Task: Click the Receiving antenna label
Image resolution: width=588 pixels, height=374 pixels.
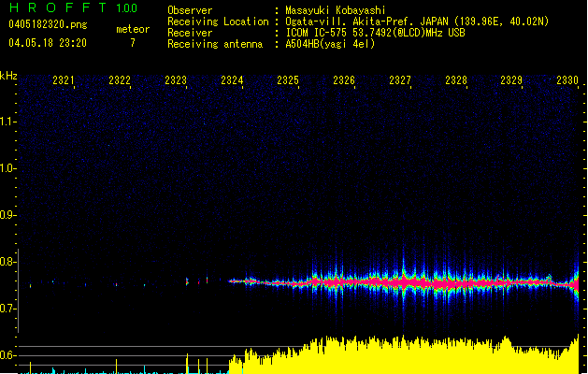Action: tap(215, 44)
